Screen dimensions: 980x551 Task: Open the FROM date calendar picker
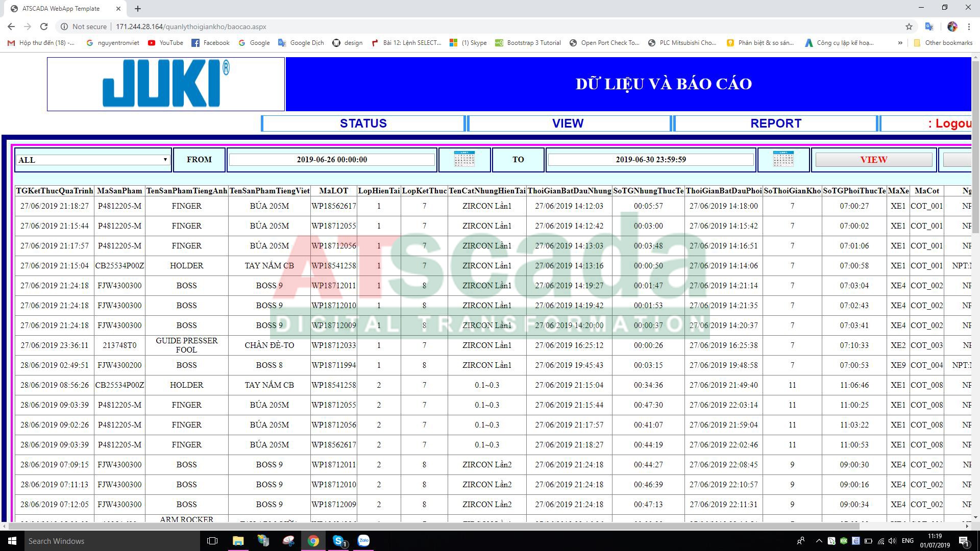tap(464, 159)
